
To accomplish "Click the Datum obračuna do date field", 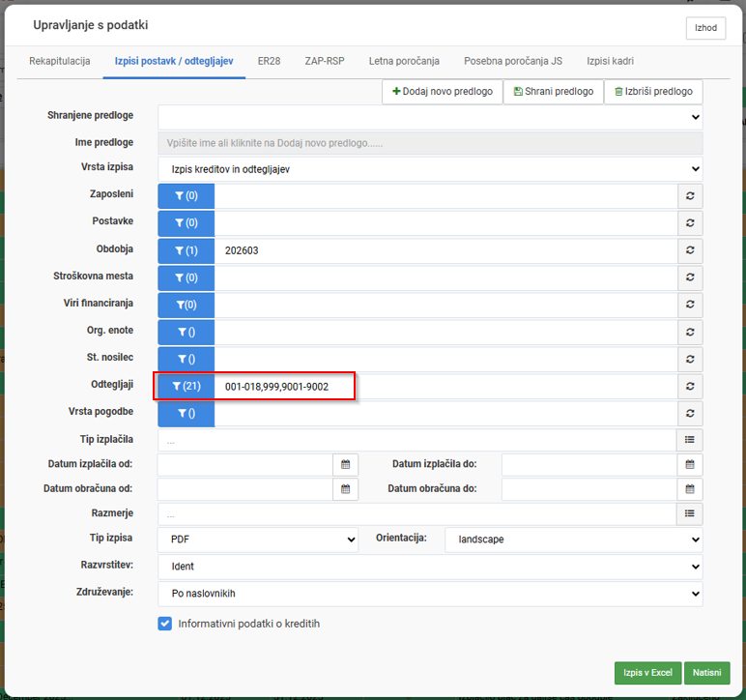I will (x=589, y=488).
